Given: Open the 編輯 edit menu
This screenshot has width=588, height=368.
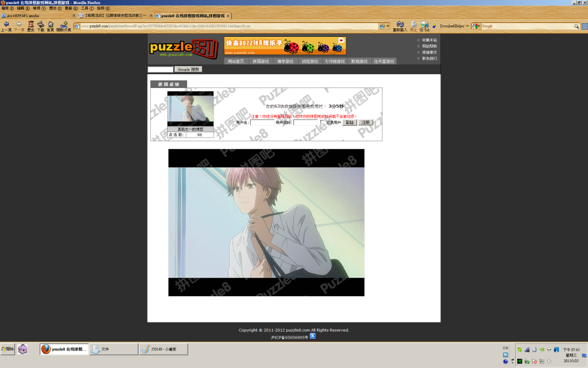Looking at the screenshot, I should click(23, 8).
